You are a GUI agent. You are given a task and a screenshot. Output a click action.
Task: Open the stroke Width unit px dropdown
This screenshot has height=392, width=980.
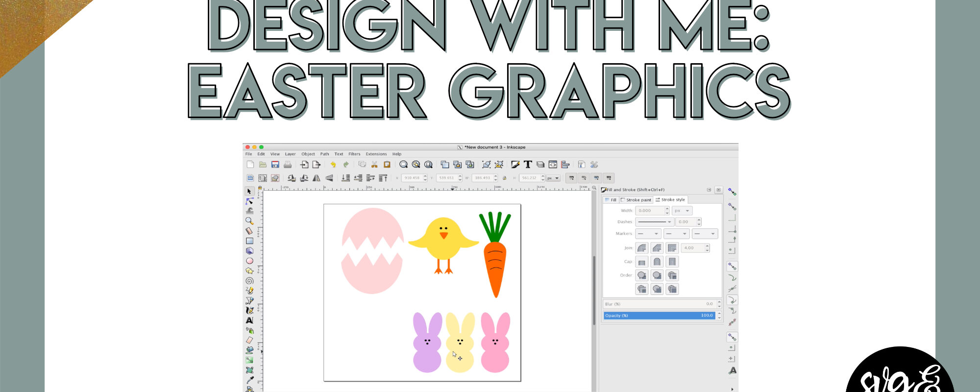[x=682, y=211]
